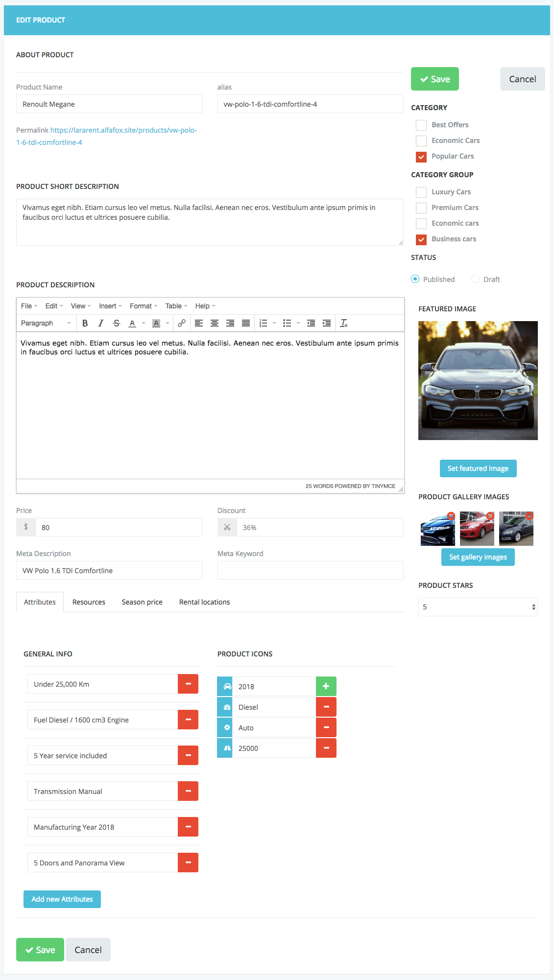This screenshot has height=980, width=554.
Task: Open the View menu in editor
Action: click(81, 306)
